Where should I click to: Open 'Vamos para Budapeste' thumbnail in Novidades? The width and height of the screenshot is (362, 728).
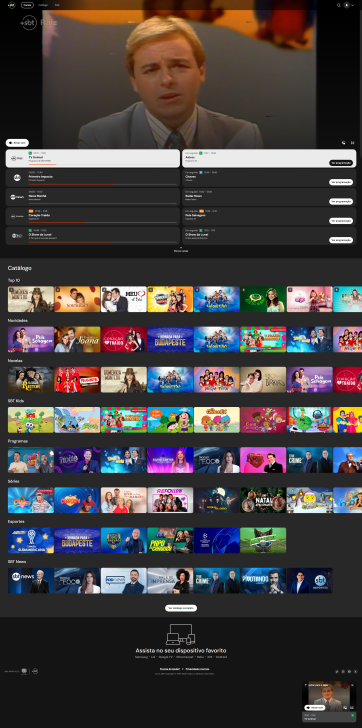(170, 339)
